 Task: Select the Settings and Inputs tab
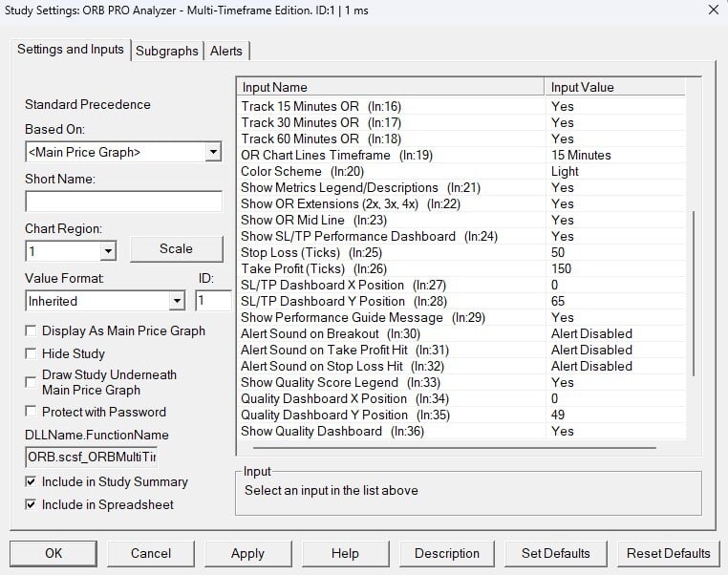click(71, 50)
